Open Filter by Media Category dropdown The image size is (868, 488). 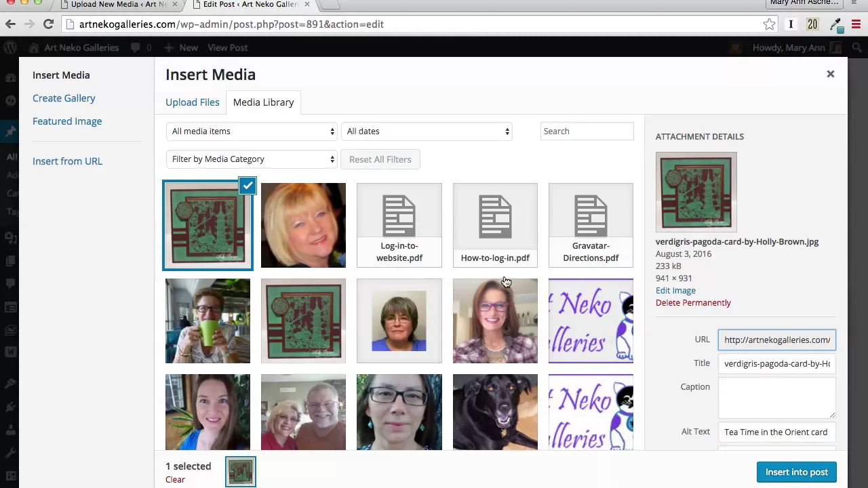252,159
